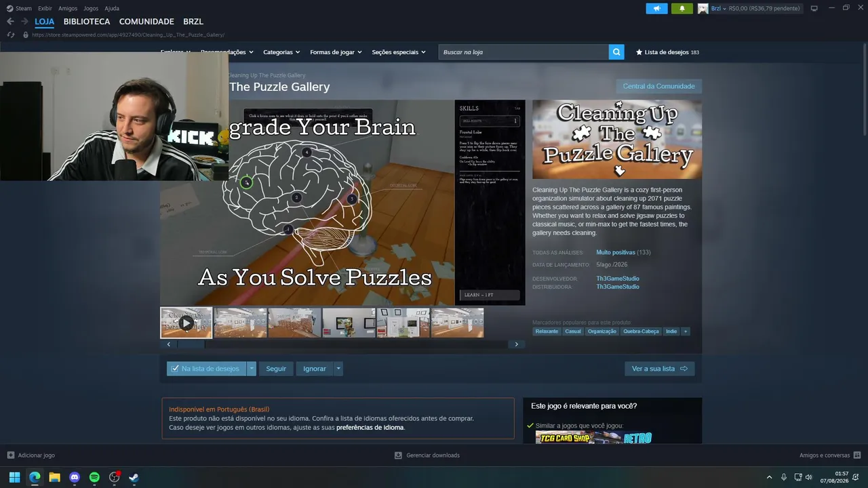Open the Amigos e conversas chat icon

(857, 455)
